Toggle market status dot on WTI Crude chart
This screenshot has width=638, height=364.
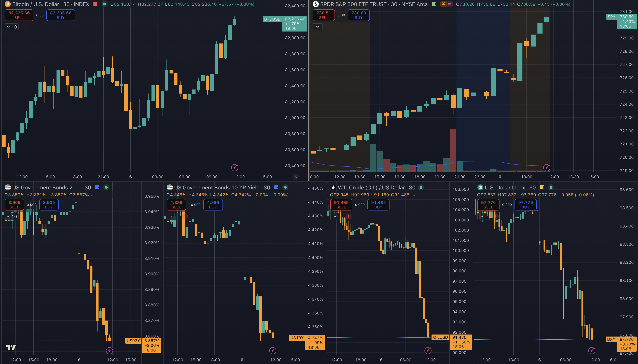421,188
